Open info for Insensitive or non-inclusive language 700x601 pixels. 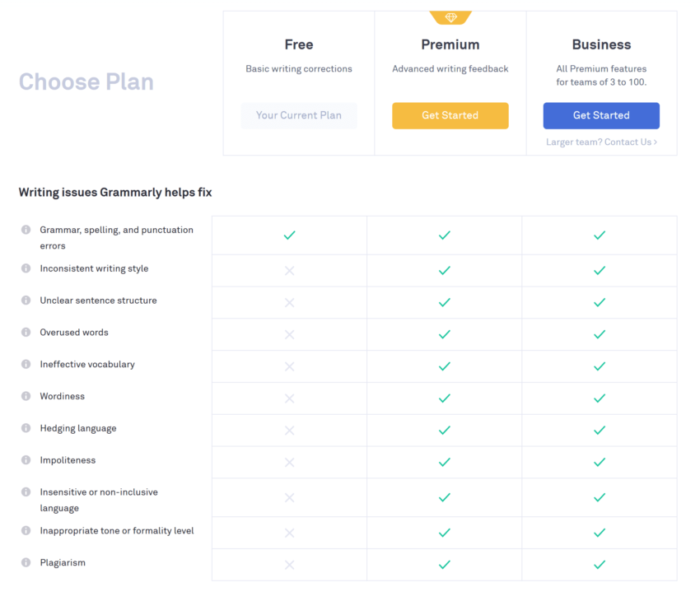tap(27, 492)
